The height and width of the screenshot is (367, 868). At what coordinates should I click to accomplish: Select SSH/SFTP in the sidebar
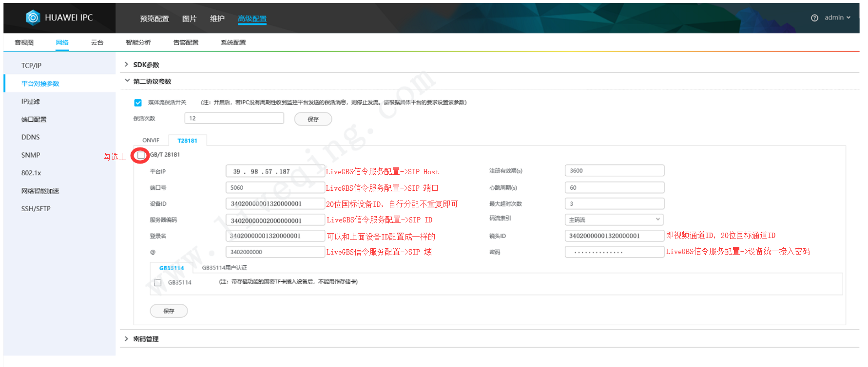click(36, 209)
